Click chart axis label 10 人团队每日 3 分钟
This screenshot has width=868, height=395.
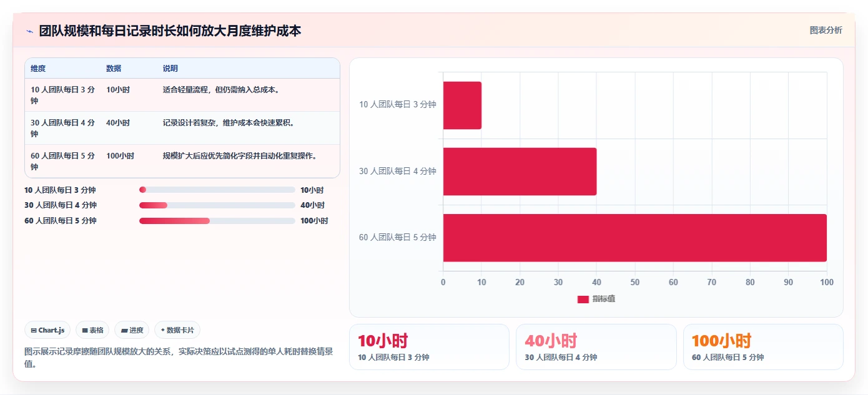point(398,105)
